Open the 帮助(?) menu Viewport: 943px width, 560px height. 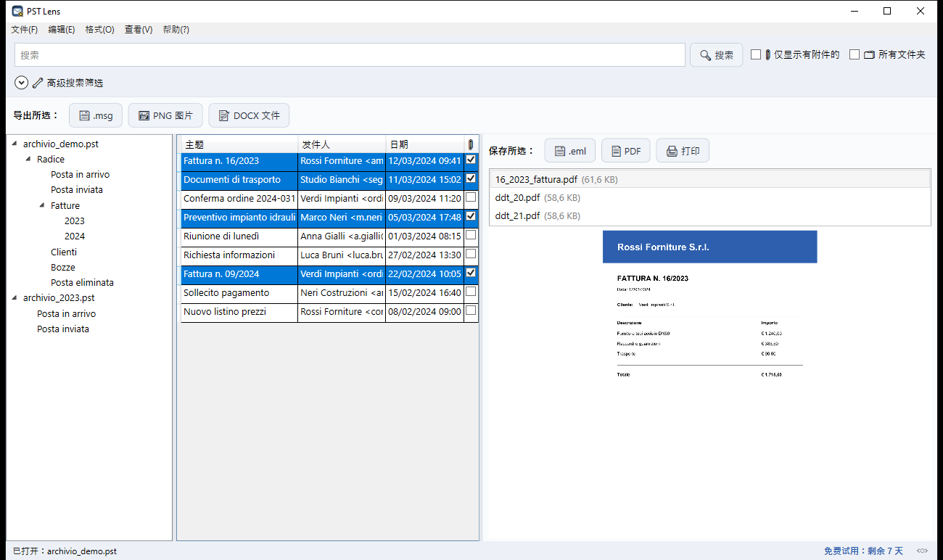coord(176,30)
